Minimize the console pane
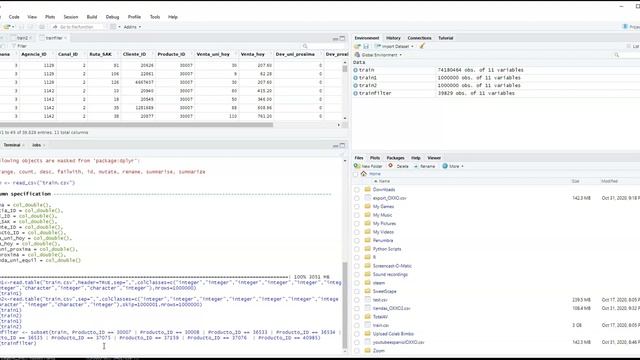Viewport: 640px width, 360px height. click(335, 145)
